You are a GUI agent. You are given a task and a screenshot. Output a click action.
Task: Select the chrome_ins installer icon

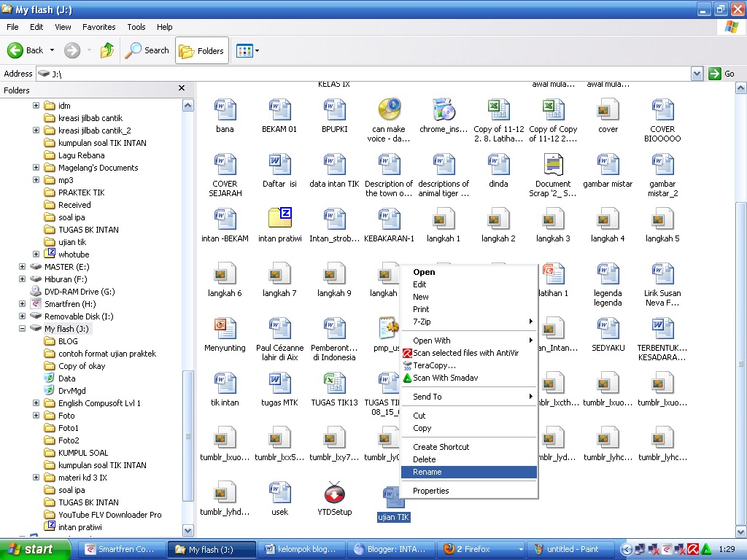pos(444,109)
